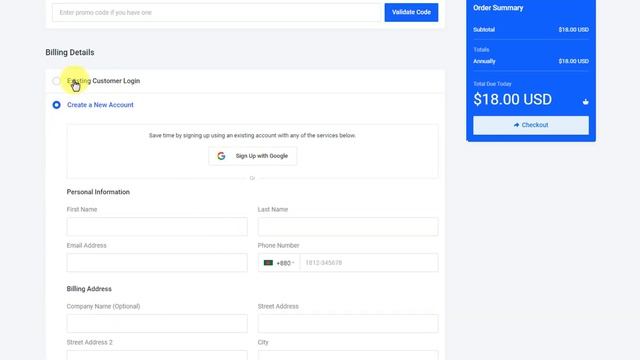Click the Create a New Account label
The height and width of the screenshot is (360, 640).
[x=100, y=105]
